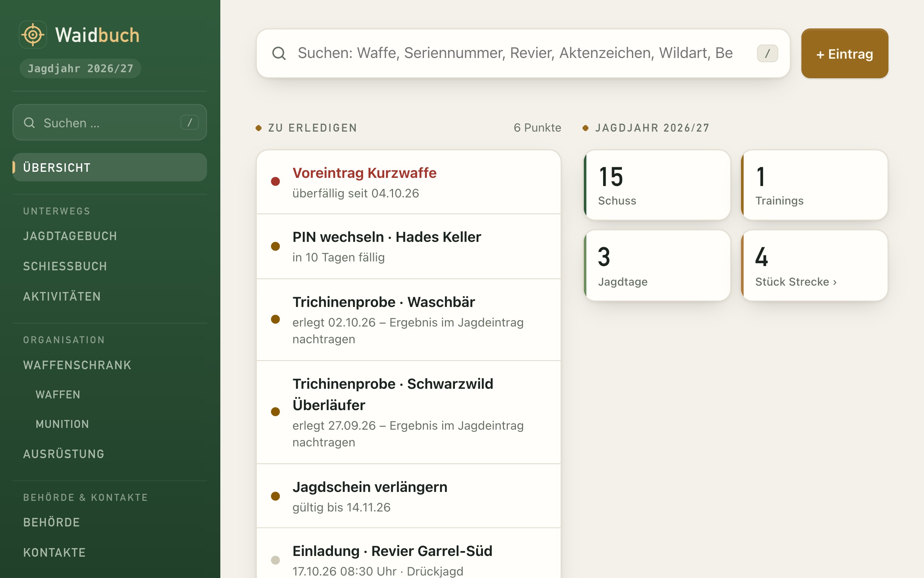Click the Organisation sidebar group label
The width and height of the screenshot is (924, 578).
pyautogui.click(x=64, y=340)
